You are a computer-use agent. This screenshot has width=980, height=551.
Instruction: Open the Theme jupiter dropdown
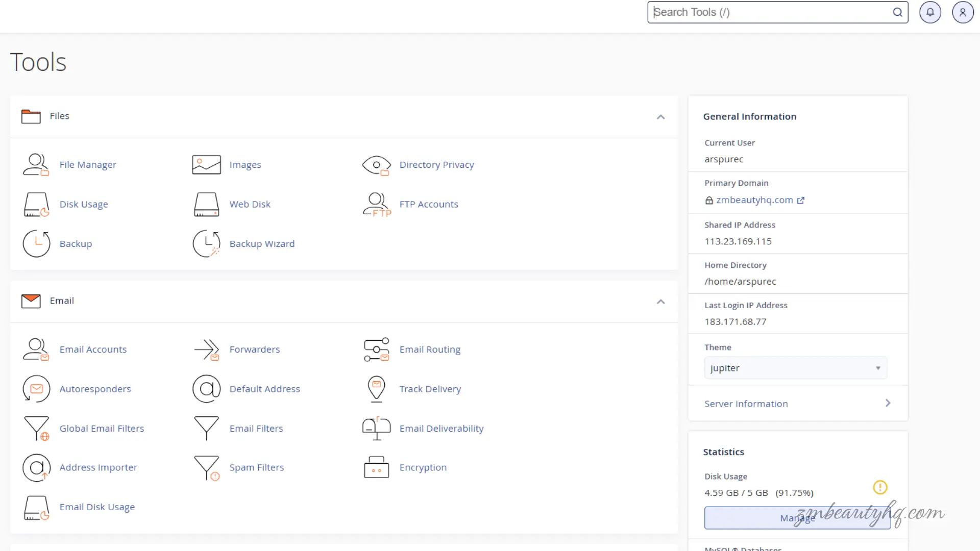point(795,368)
